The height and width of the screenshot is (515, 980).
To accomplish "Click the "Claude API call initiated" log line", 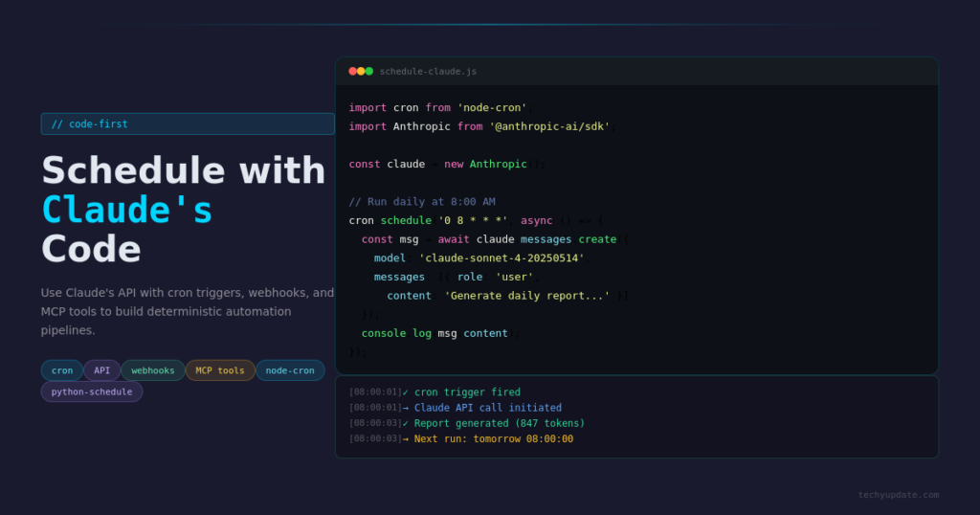I will click(455, 408).
